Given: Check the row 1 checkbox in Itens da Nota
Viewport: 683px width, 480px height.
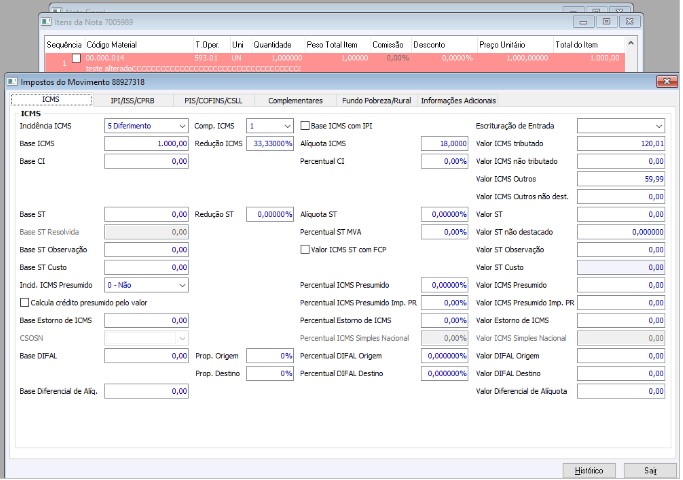Looking at the screenshot, I should tap(76, 58).
